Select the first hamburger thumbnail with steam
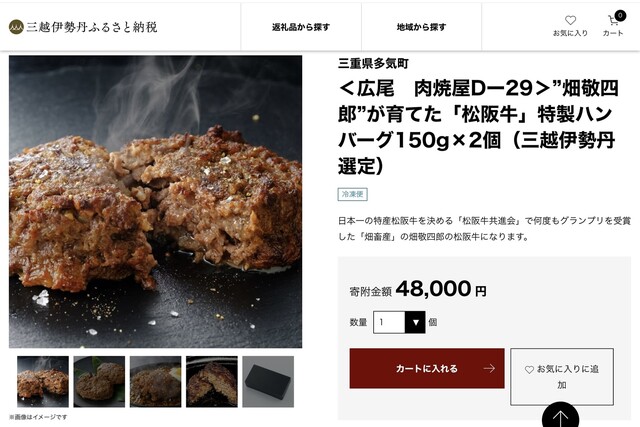 click(43, 382)
